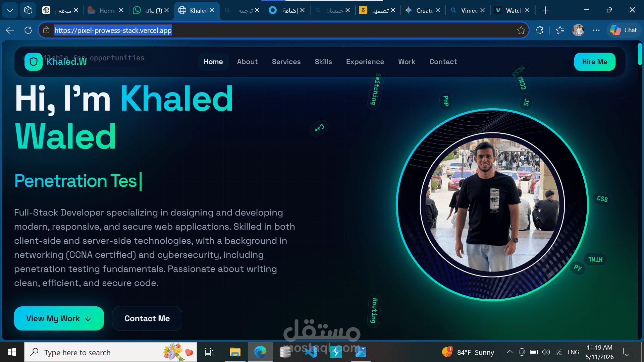Open the lightning bolt app taskbar icon
This screenshot has height=362, width=644.
336,352
